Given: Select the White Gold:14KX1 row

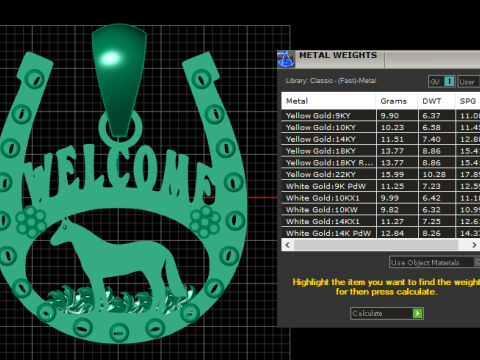Looking at the screenshot, I should pyautogui.click(x=381, y=221).
